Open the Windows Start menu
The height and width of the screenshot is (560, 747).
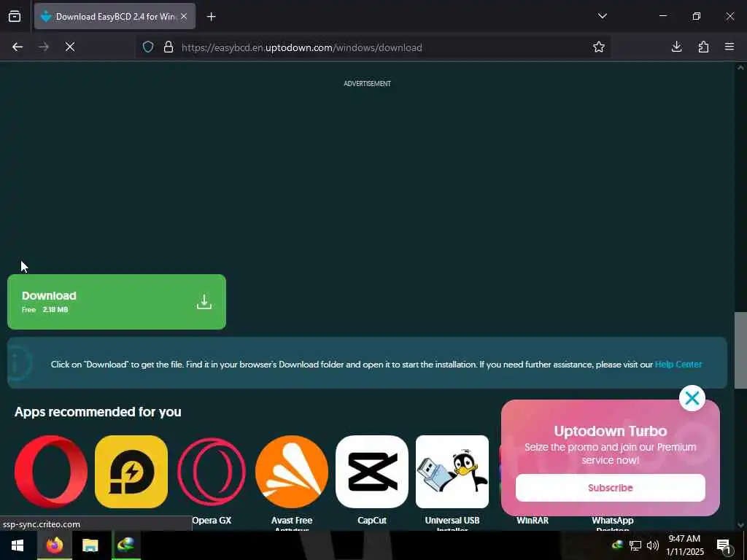18,545
